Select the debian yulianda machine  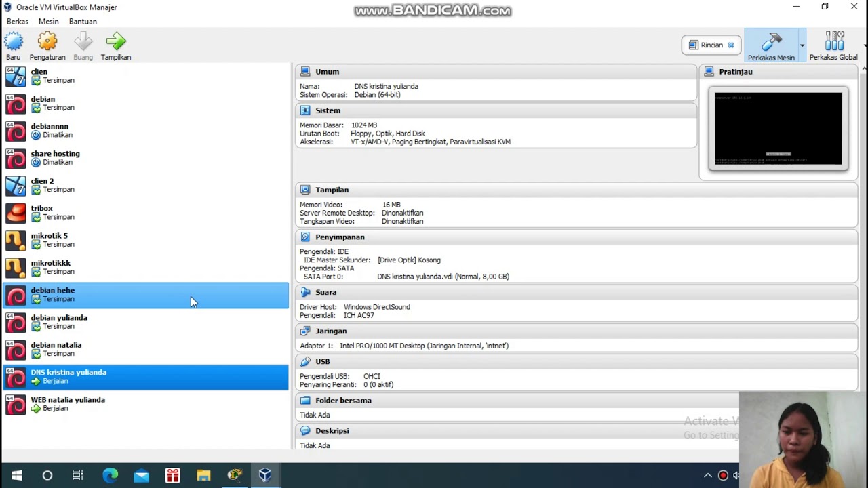point(146,322)
